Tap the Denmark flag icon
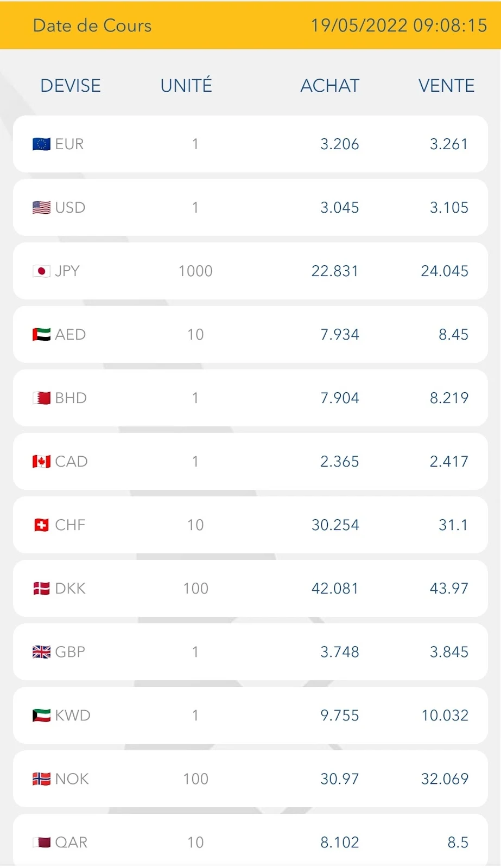 pos(41,589)
